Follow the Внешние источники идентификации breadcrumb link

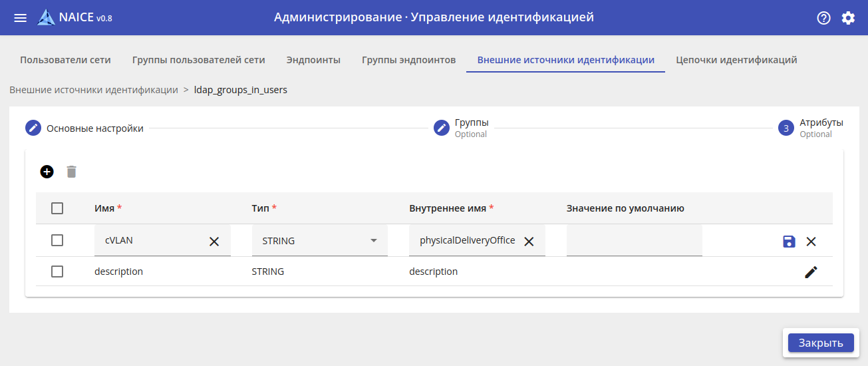coord(94,90)
